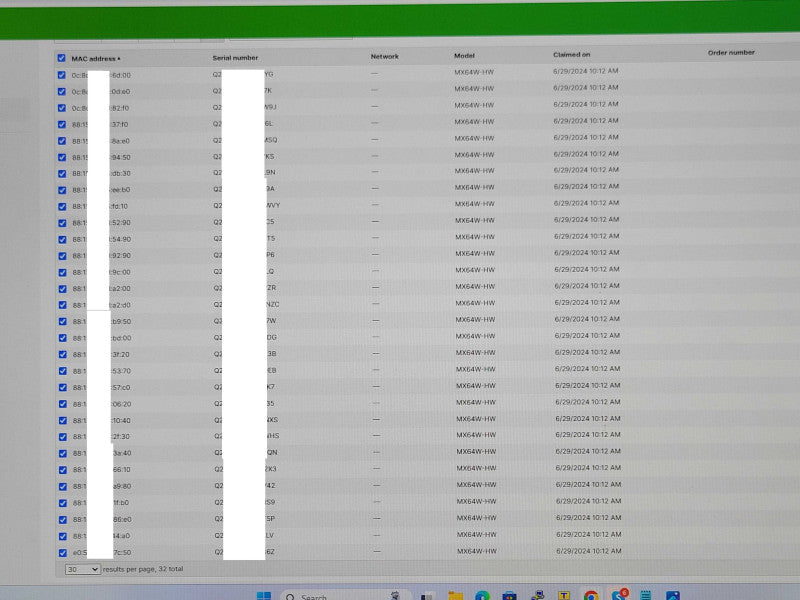
Task: Click the taskbar Search box
Action: point(344,596)
